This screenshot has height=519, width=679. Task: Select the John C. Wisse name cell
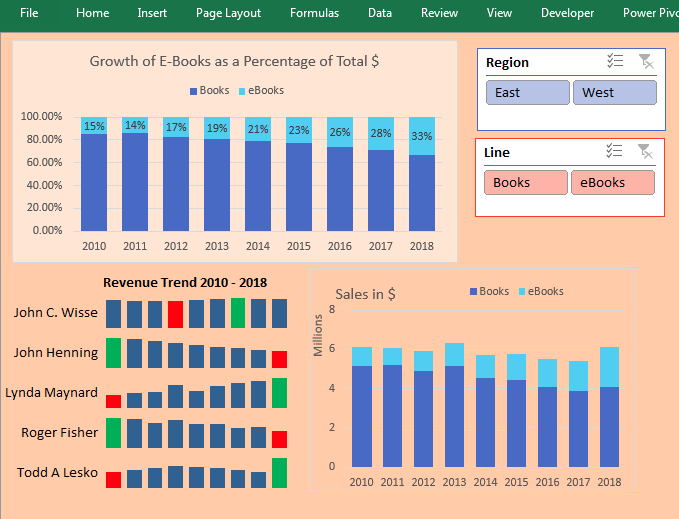click(x=56, y=312)
